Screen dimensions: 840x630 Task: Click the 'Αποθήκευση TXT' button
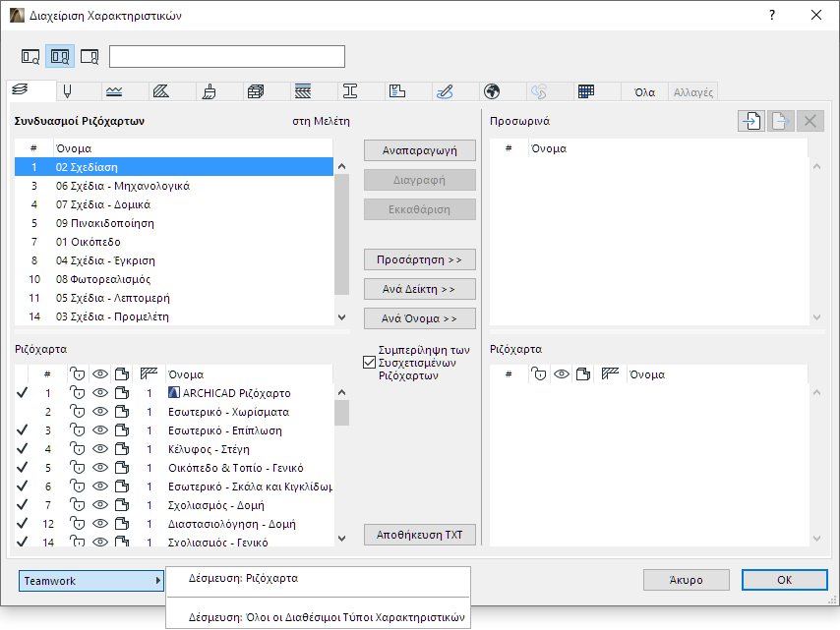[420, 535]
